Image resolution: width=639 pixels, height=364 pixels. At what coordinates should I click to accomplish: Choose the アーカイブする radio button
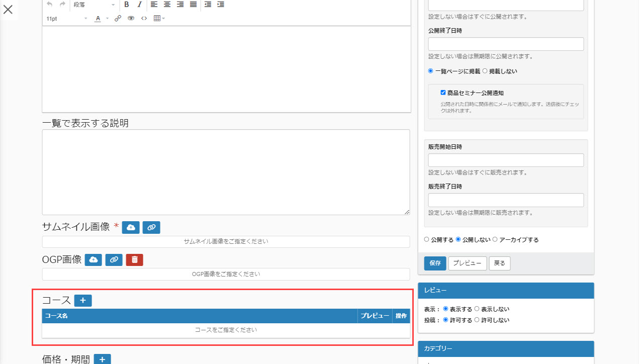[x=495, y=240]
